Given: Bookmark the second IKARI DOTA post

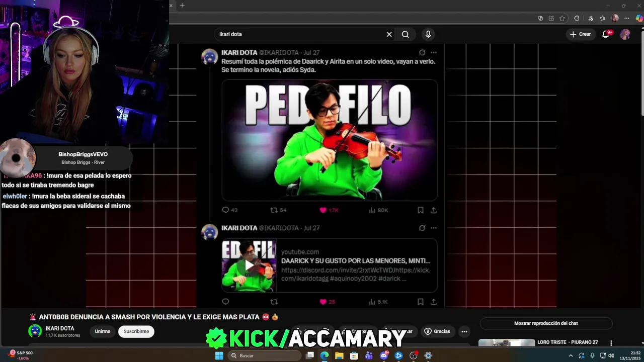Looking at the screenshot, I should coord(420,302).
